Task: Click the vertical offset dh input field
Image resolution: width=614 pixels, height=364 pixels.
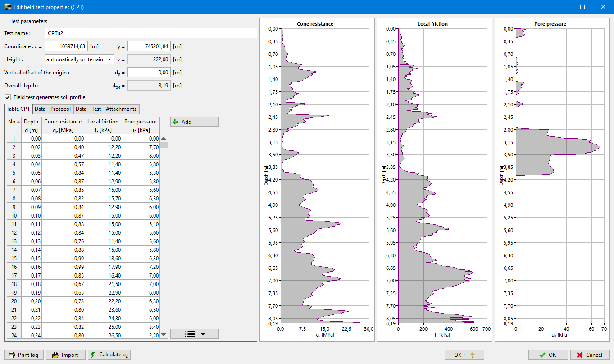Action: pyautogui.click(x=149, y=72)
